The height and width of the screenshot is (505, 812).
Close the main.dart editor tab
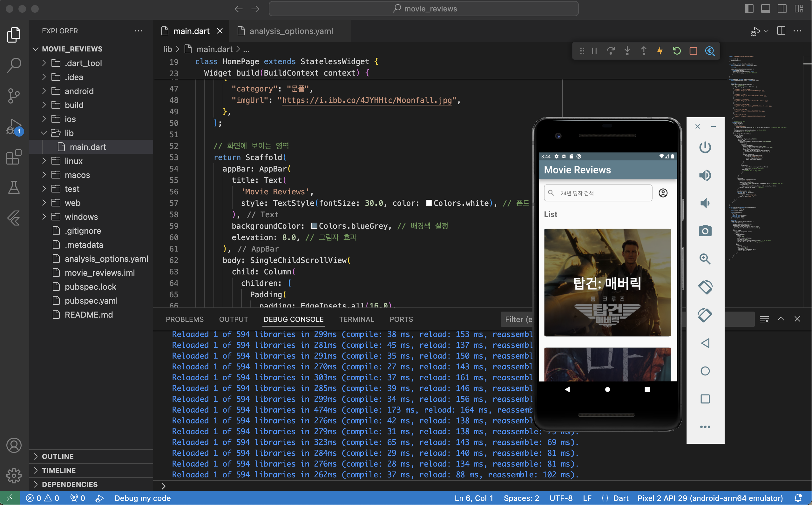point(220,31)
